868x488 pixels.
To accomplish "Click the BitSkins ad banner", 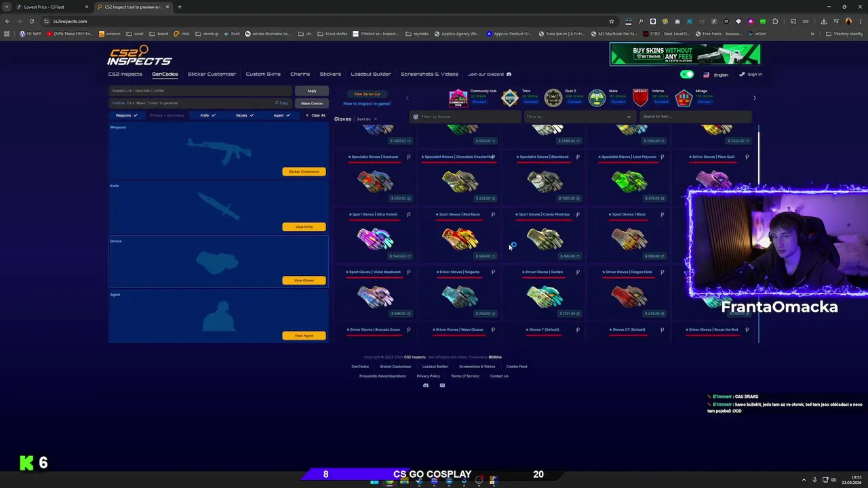I will coord(685,54).
